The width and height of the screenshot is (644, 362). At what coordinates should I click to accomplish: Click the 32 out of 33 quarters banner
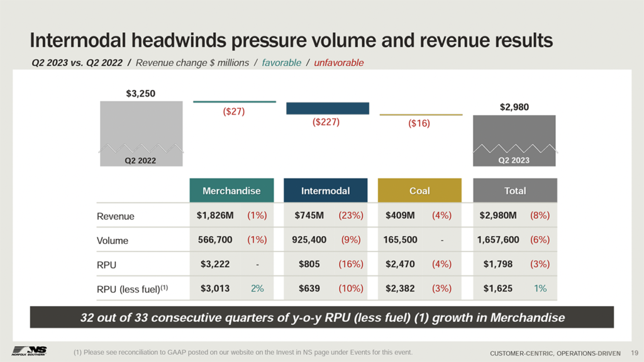pyautogui.click(x=322, y=317)
